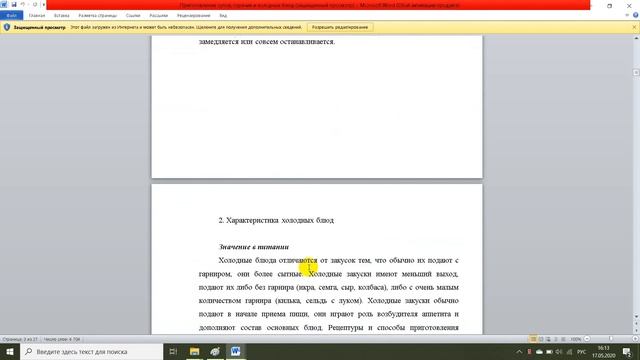
Task: Switch input language via РУС indicator
Action: tap(582, 351)
